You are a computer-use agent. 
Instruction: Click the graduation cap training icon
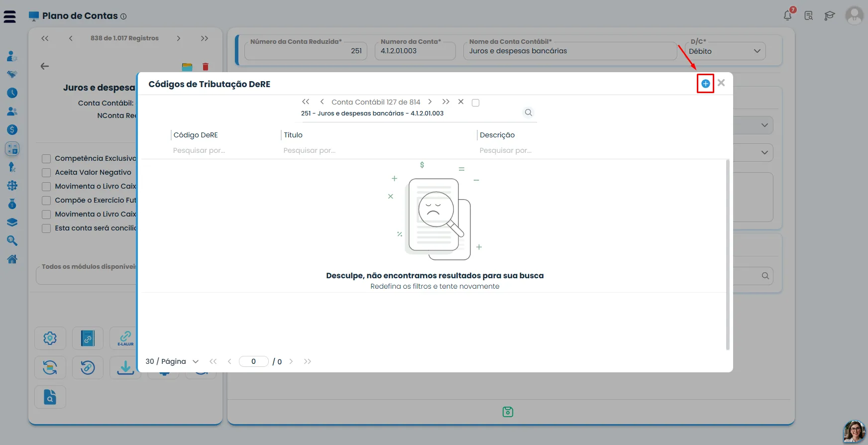pos(829,16)
